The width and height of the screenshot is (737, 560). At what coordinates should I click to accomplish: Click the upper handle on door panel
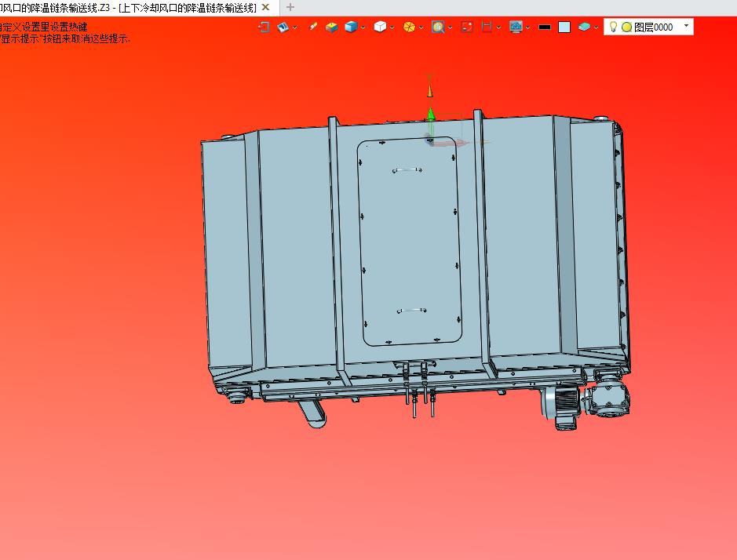click(407, 169)
